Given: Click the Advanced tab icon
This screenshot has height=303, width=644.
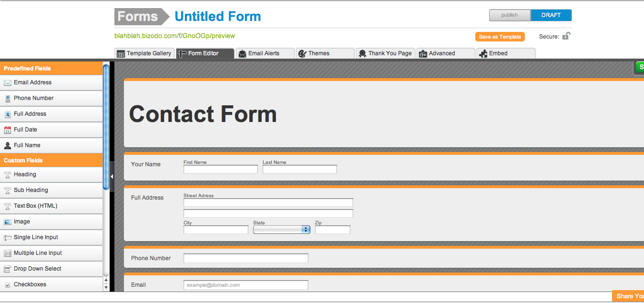Looking at the screenshot, I should point(423,54).
